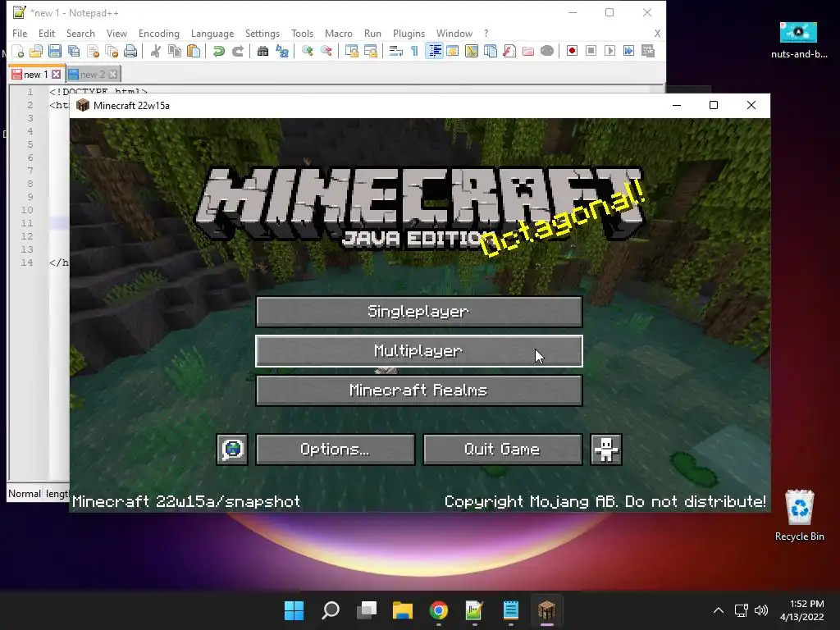
Task: Toggle file monitoring (tail -f) icon
Action: 547,51
